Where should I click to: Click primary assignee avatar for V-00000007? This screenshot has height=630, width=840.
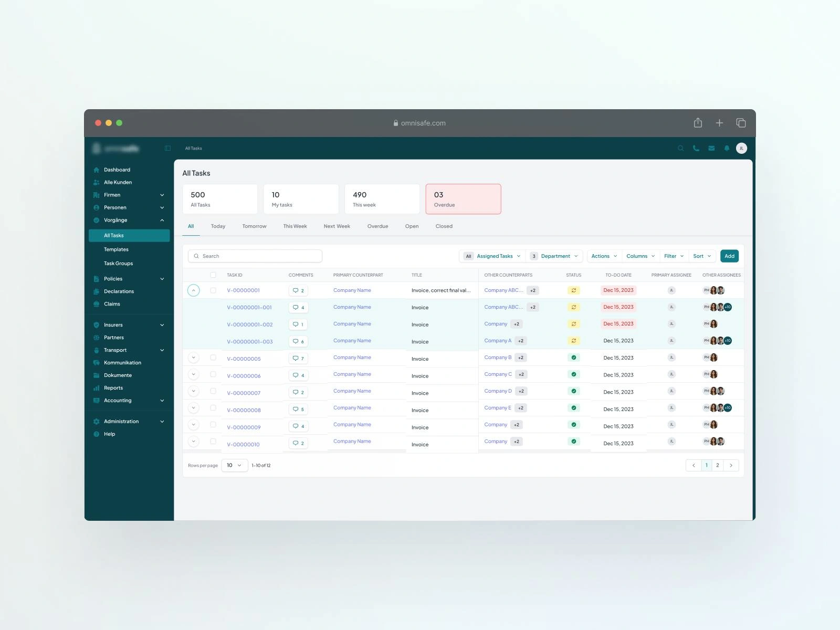pyautogui.click(x=671, y=391)
